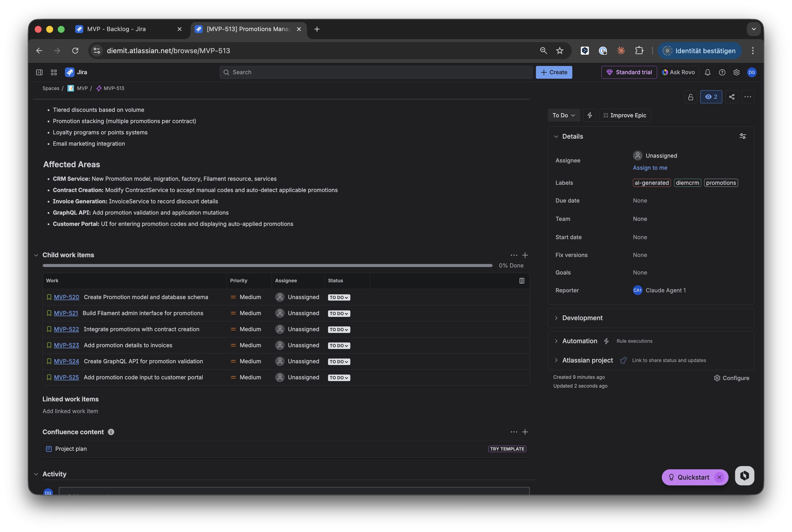Image resolution: width=792 pixels, height=532 pixels.
Task: Click MVP in the breadcrumb
Action: coord(82,88)
